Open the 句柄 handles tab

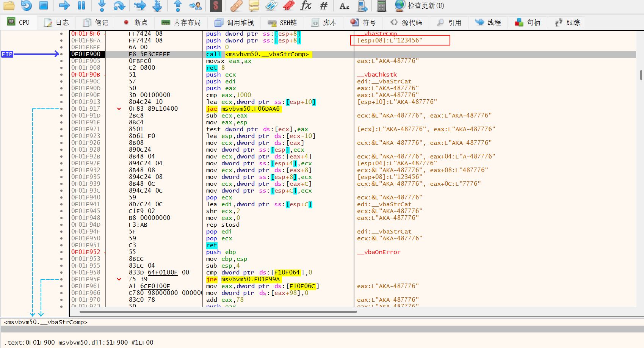pos(527,22)
